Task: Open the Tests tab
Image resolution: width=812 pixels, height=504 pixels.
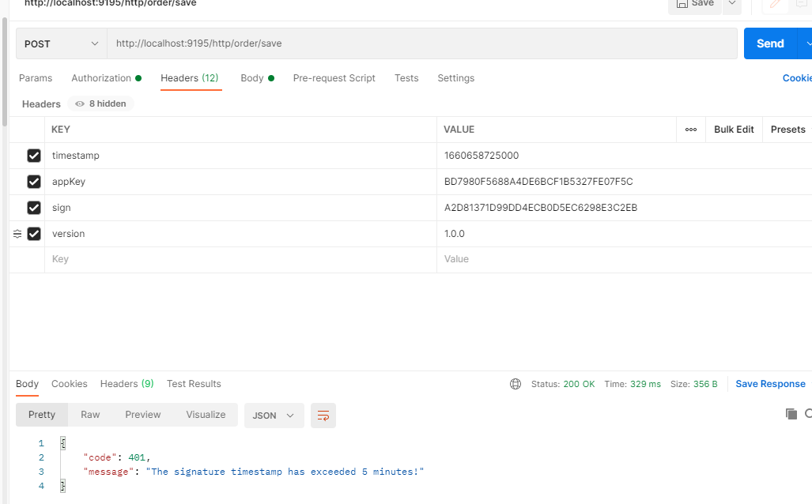Action: (x=406, y=78)
